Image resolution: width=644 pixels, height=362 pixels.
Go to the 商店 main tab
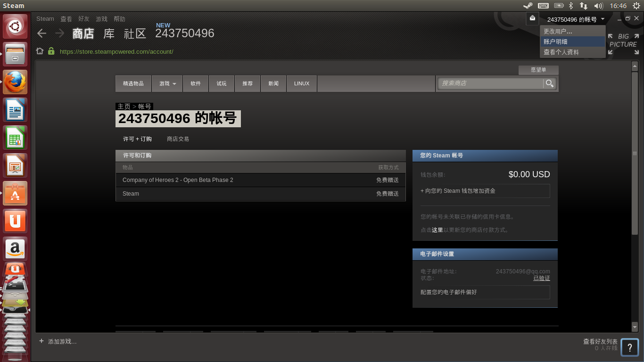(x=83, y=33)
